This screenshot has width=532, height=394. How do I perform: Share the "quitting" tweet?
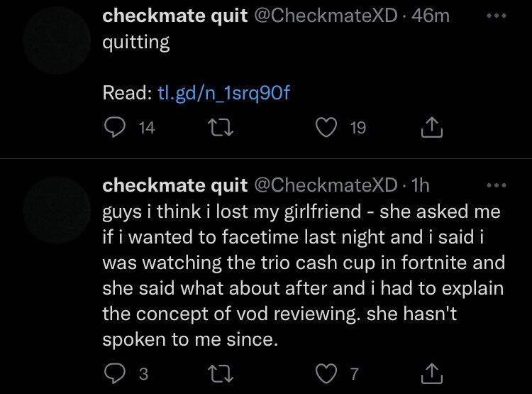[432, 127]
